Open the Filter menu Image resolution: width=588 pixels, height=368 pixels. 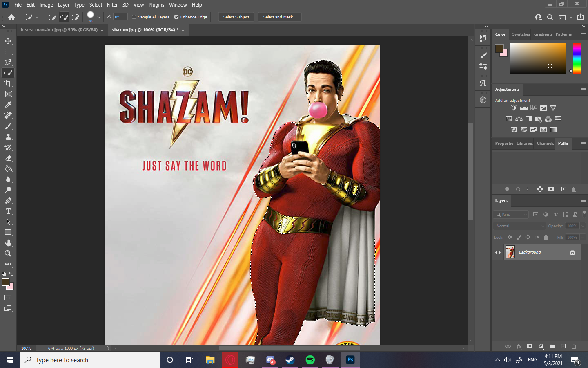112,5
